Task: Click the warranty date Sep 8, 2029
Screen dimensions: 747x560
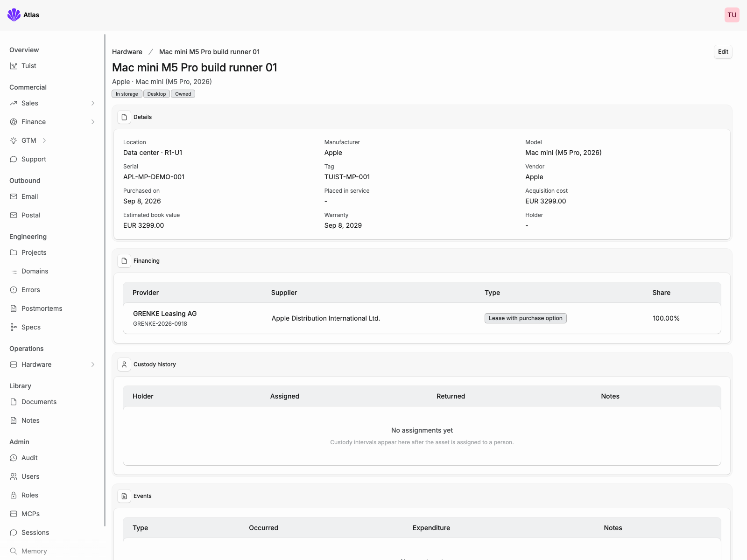Action: (x=343, y=225)
